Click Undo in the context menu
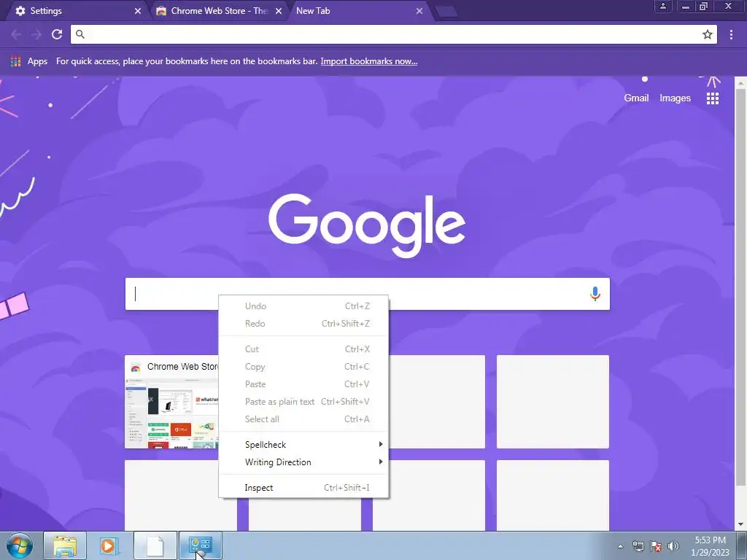This screenshot has width=747, height=560. (303, 306)
